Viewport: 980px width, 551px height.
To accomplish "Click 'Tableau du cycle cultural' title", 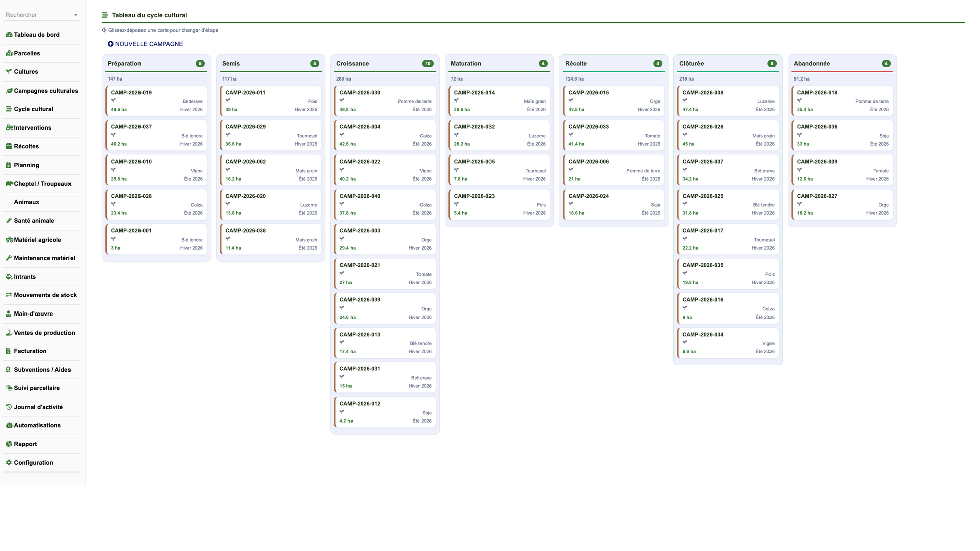I will tap(150, 15).
